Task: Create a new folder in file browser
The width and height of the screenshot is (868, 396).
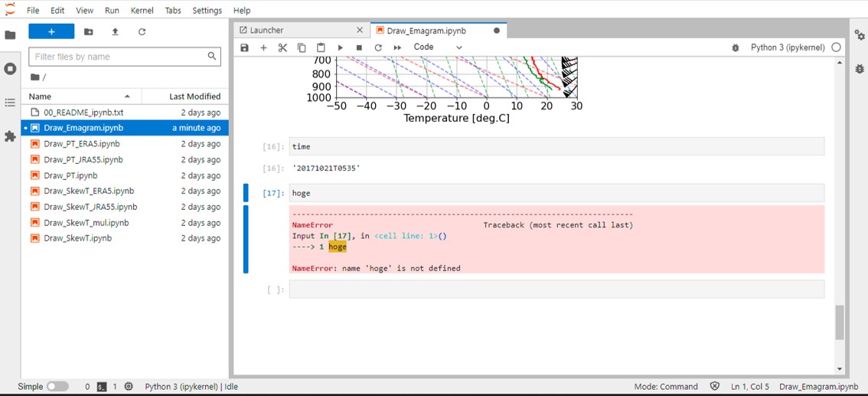Action: pyautogui.click(x=89, y=32)
